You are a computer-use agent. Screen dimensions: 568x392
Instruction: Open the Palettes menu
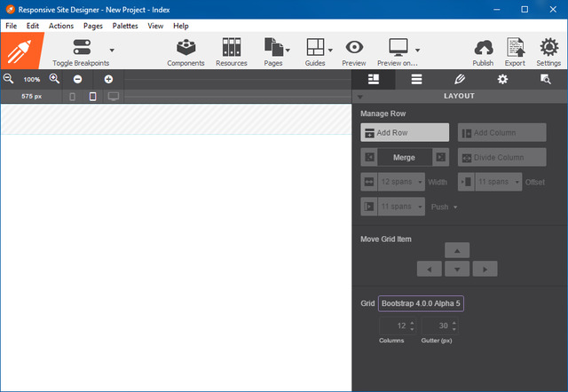124,26
